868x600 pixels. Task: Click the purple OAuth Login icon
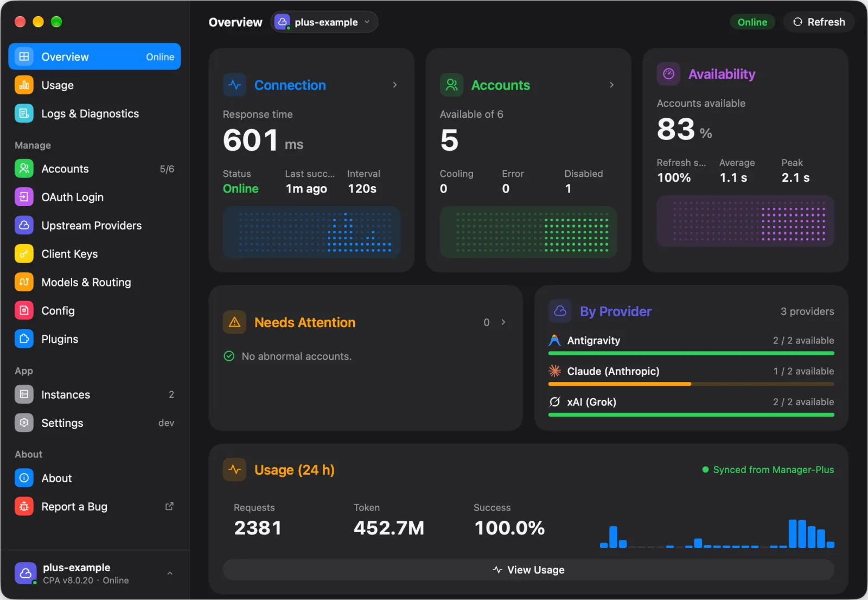[24, 197]
